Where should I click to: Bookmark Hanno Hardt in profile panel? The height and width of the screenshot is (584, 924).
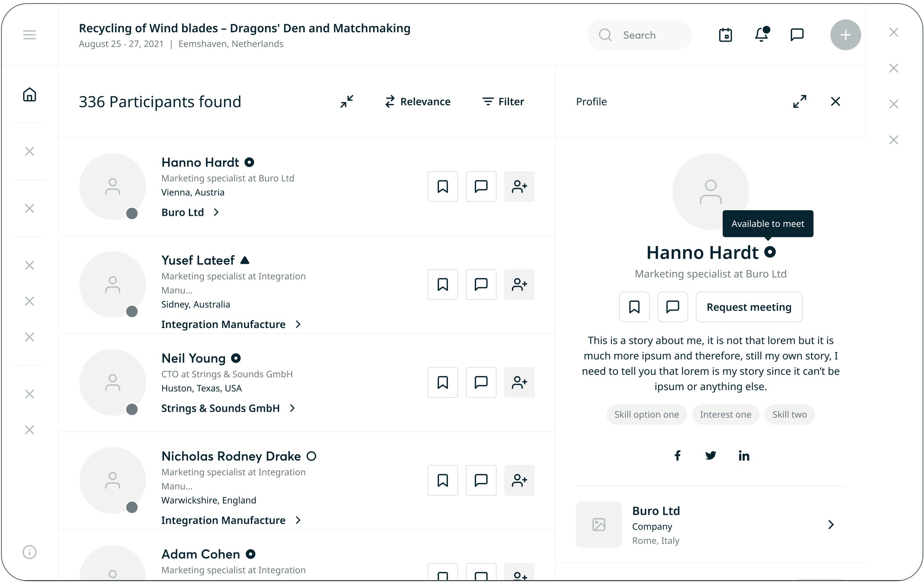(x=634, y=307)
